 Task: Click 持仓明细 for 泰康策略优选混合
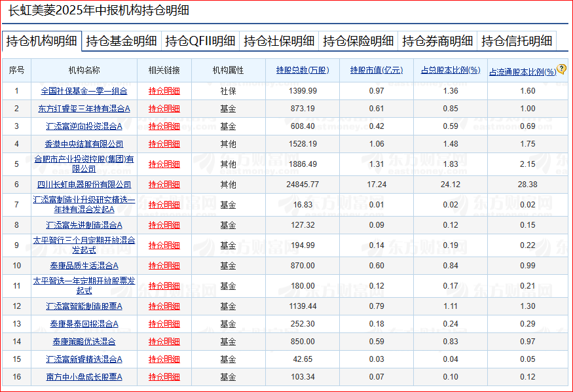164,342
